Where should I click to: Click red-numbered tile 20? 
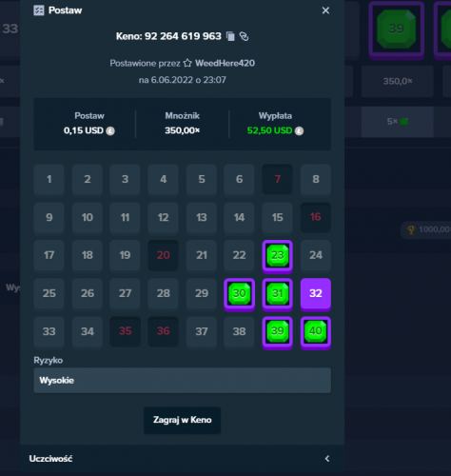[x=164, y=255]
